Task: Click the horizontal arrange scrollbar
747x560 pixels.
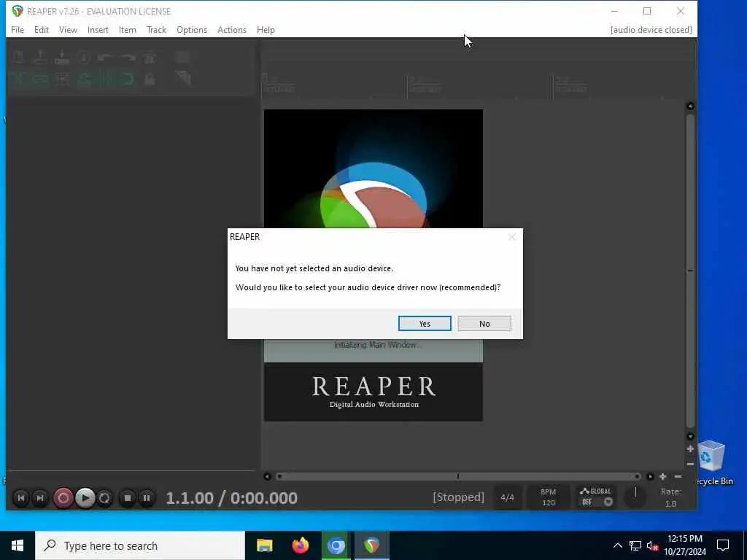Action: click(458, 477)
